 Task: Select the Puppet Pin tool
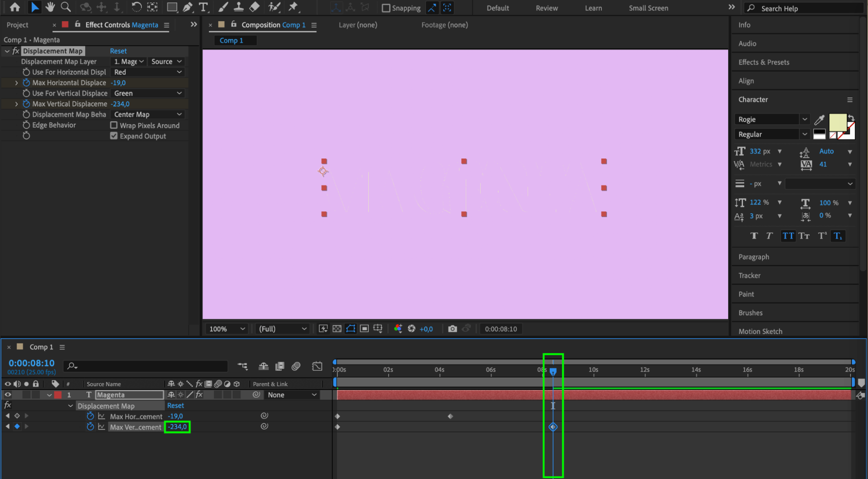click(294, 7)
